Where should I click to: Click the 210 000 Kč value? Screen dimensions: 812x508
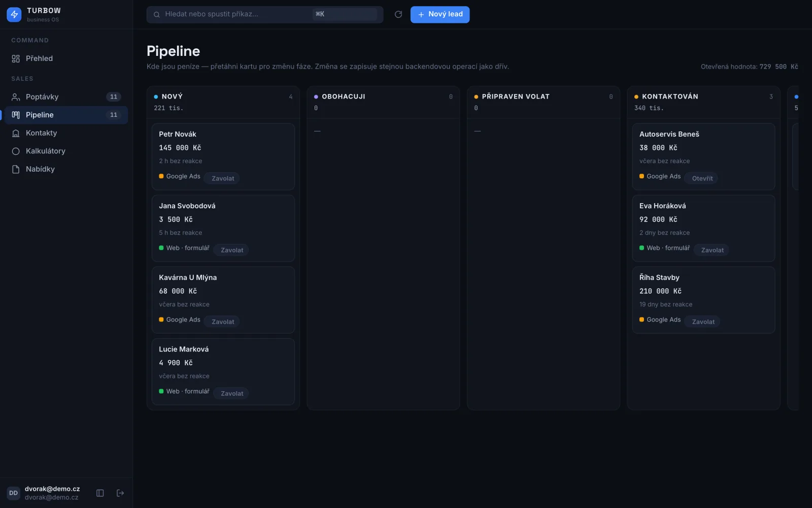(x=660, y=291)
